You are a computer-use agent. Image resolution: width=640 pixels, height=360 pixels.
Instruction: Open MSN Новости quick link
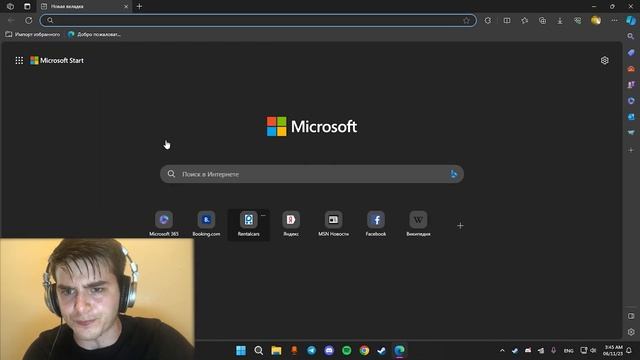click(x=333, y=224)
